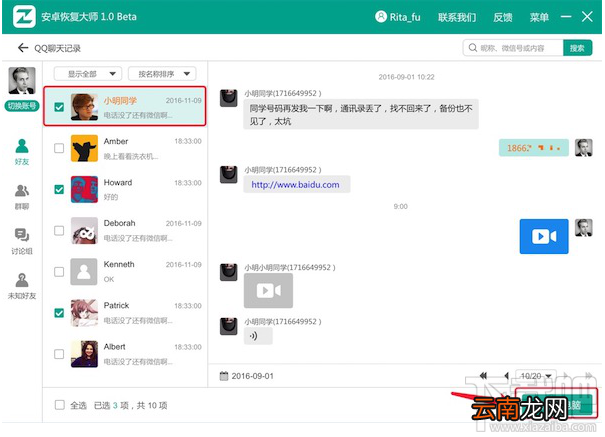605x437 pixels.
Task: Uncheck the 小明同学 contact checkbox
Action: (x=59, y=107)
